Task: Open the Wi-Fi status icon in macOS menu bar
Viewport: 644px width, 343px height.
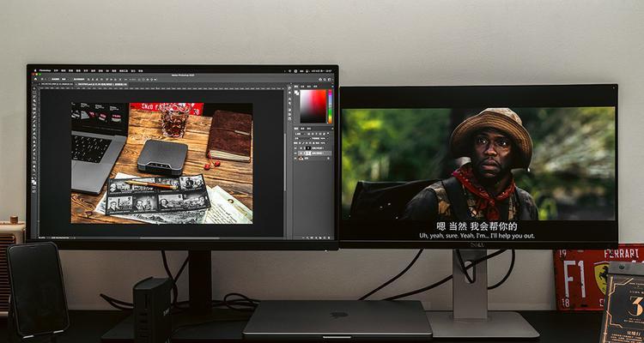Action: pyautogui.click(x=290, y=70)
